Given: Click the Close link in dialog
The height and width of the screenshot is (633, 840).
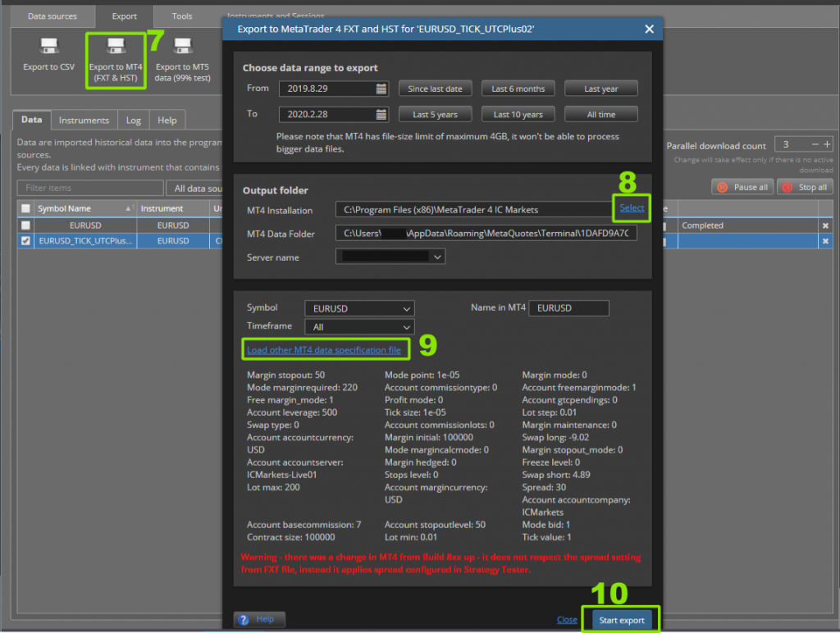Looking at the screenshot, I should 567,620.
